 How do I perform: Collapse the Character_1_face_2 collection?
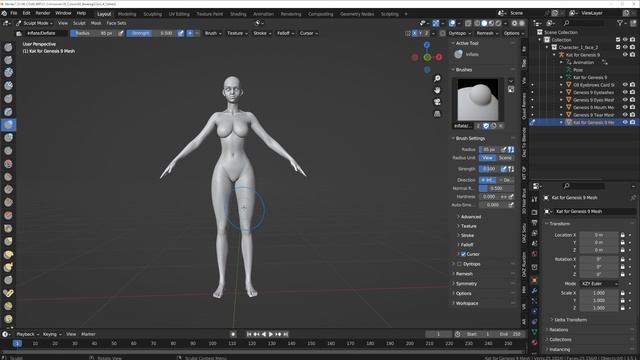[547, 47]
